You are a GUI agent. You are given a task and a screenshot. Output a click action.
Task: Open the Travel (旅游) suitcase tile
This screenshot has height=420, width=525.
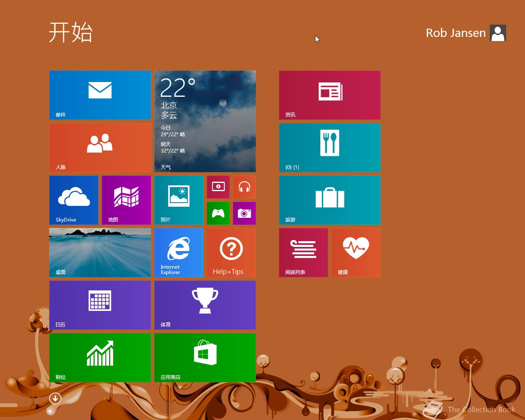(330, 200)
